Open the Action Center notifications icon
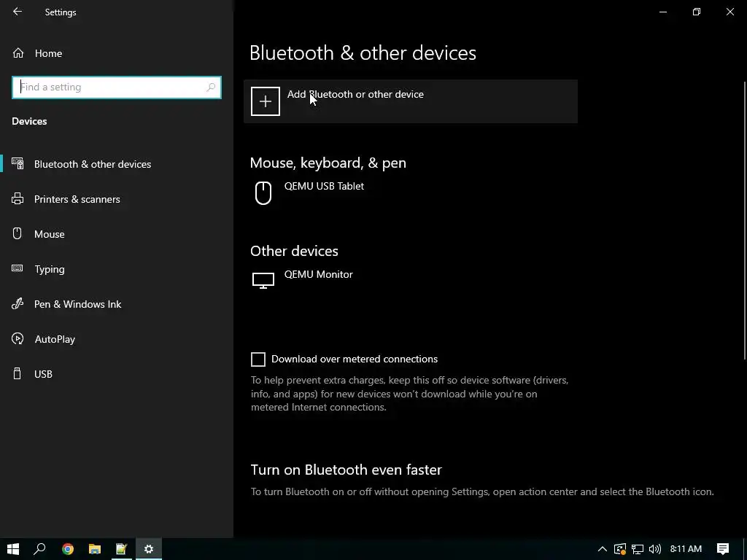 pyautogui.click(x=723, y=549)
